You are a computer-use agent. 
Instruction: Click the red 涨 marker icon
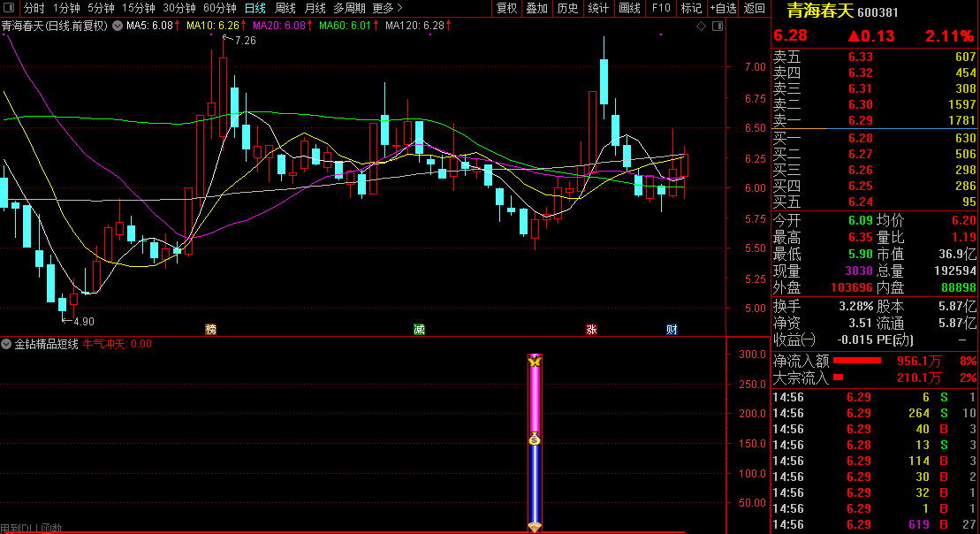click(x=591, y=330)
